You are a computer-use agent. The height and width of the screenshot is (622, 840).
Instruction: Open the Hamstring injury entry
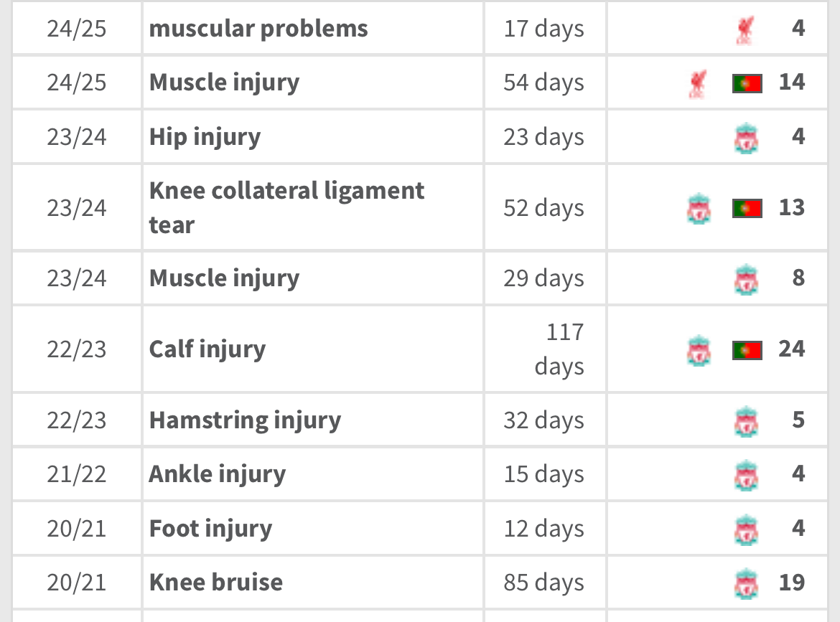pos(245,420)
